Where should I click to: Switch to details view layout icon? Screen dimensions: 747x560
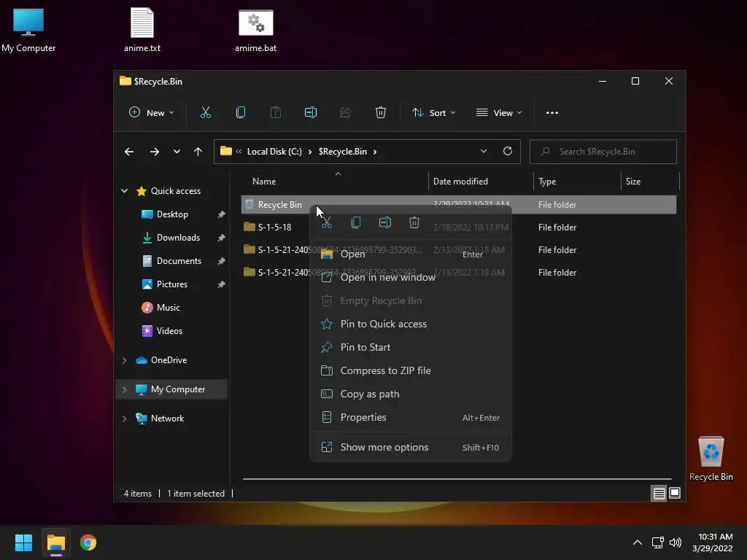[659, 494]
